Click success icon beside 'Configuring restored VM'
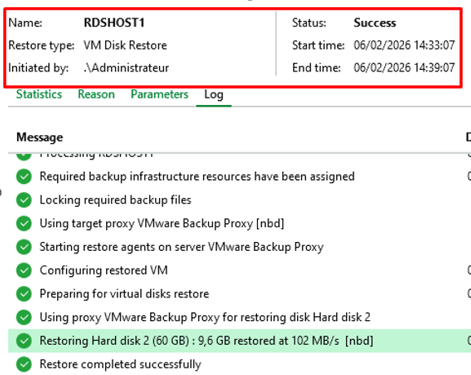The image size is (471, 375). pyautogui.click(x=24, y=270)
